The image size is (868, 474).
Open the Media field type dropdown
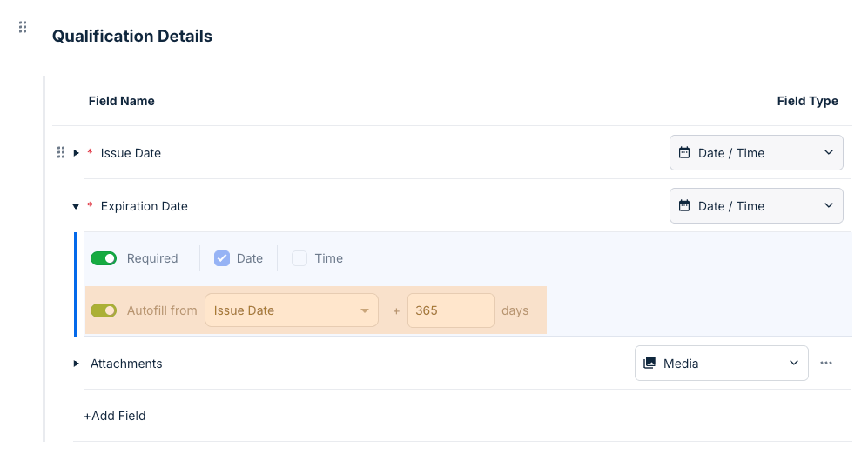pyautogui.click(x=721, y=364)
